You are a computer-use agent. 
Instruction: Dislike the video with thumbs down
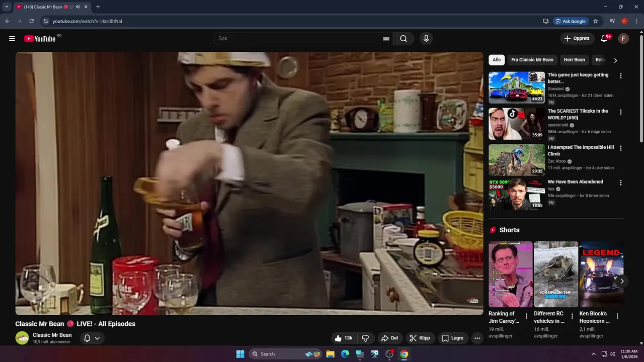[x=366, y=338]
